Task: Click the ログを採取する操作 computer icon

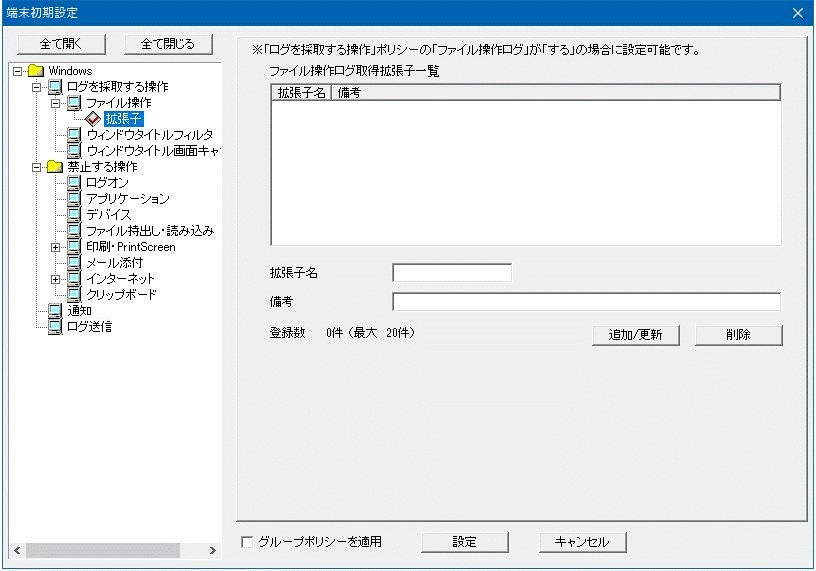Action: click(x=55, y=87)
